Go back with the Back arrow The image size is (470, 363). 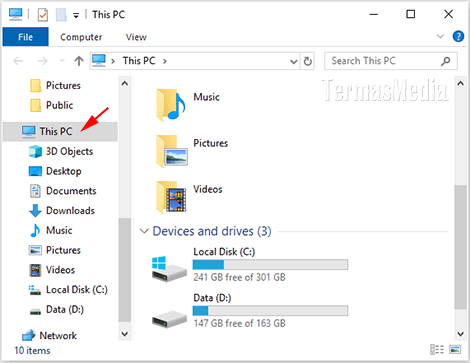18,61
